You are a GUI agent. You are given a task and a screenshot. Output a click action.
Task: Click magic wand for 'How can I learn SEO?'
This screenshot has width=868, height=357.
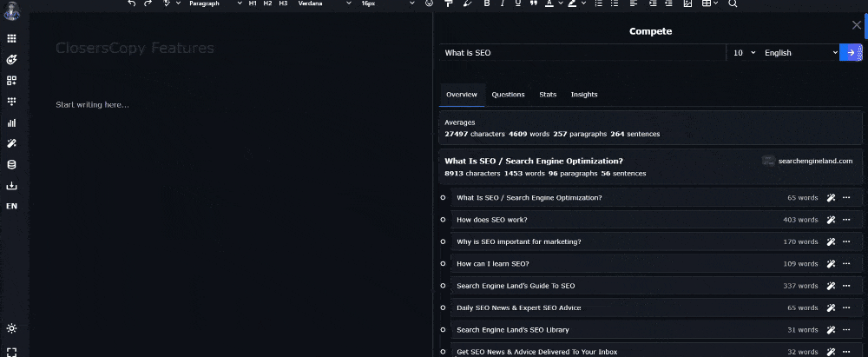(x=831, y=264)
